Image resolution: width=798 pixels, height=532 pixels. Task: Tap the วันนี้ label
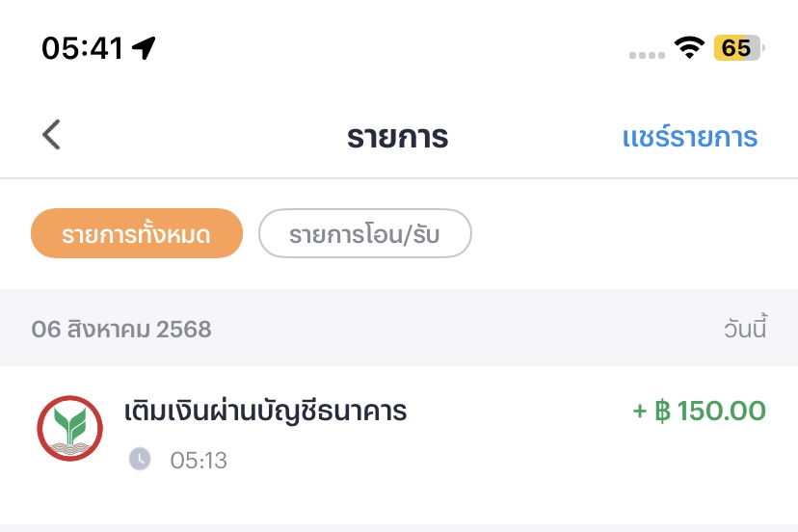pyautogui.click(x=745, y=328)
